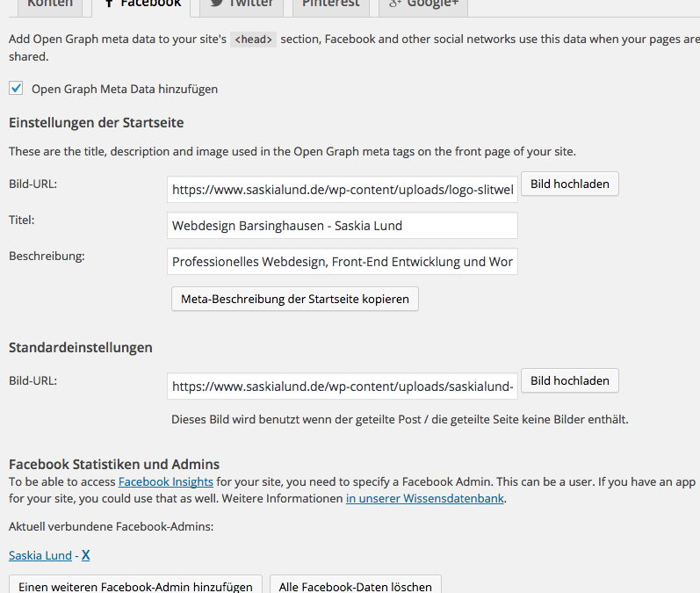Focus the Startseite Bild-URL input field
Image resolution: width=700 pixels, height=593 pixels.
342,189
